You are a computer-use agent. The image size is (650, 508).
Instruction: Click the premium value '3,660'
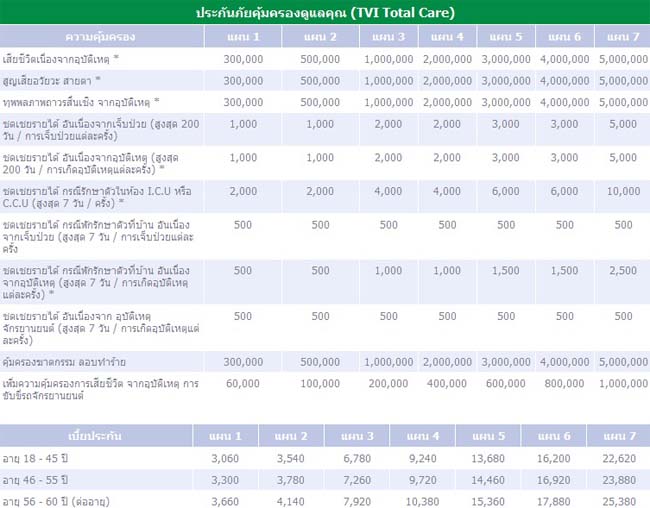(225, 502)
